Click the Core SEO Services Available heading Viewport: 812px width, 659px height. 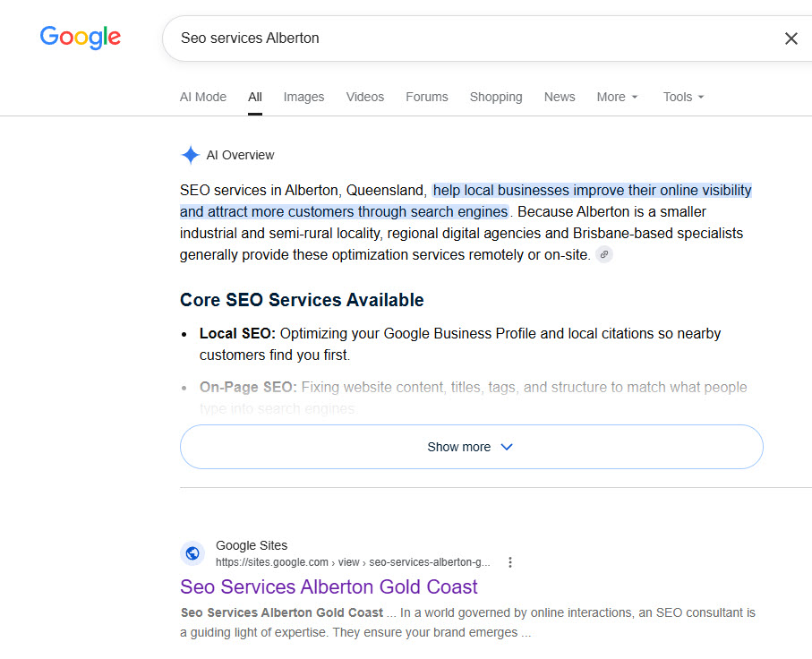tap(302, 300)
